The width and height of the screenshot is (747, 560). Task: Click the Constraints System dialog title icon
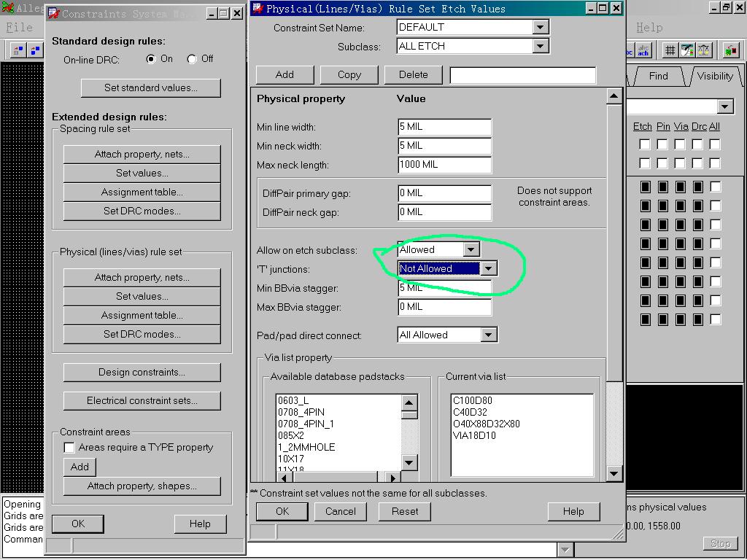point(54,13)
